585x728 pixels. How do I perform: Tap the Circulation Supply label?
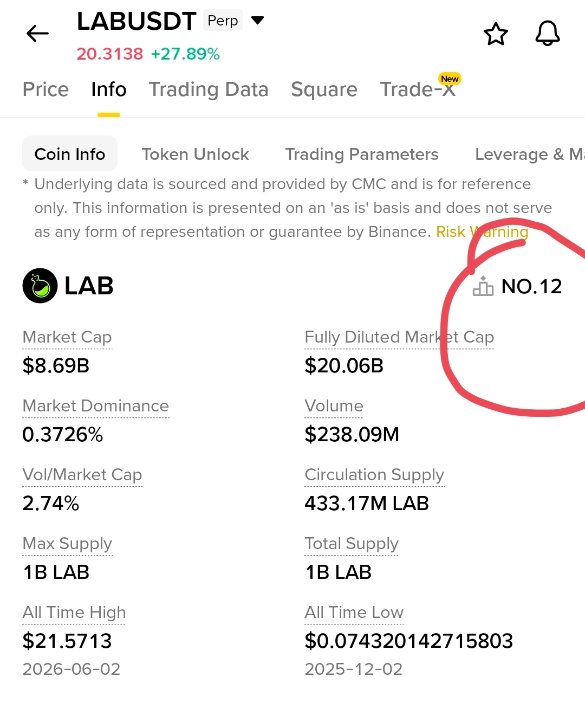pos(374,475)
